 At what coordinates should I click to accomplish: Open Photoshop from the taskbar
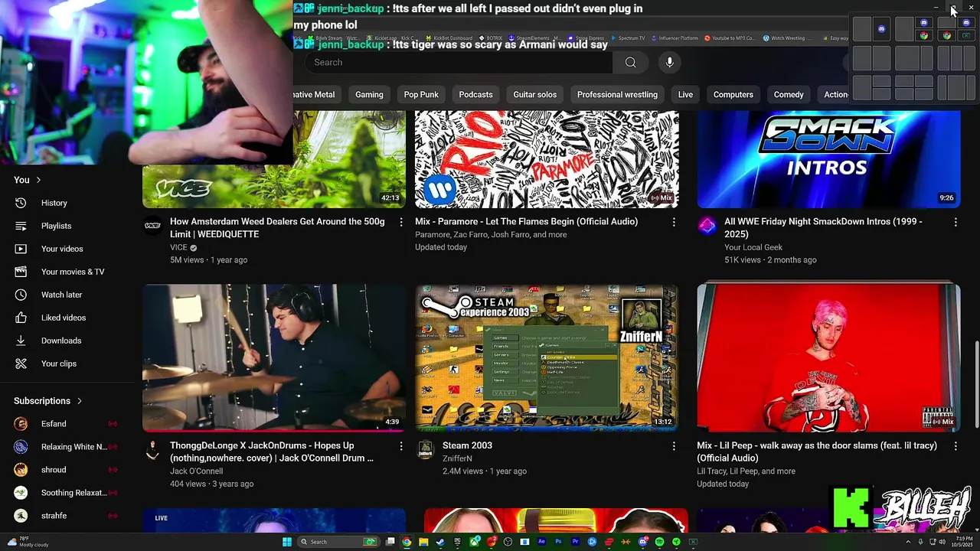pos(558,542)
